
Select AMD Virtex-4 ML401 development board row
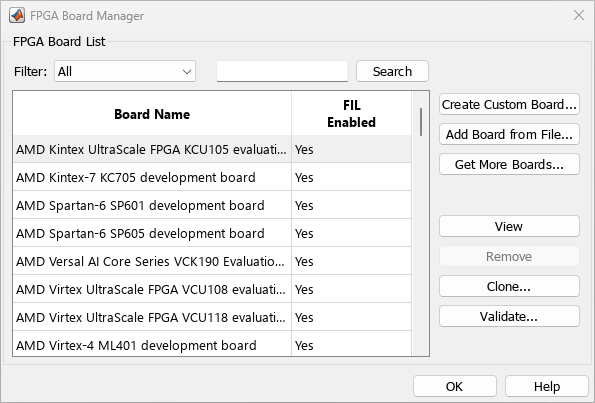point(212,345)
